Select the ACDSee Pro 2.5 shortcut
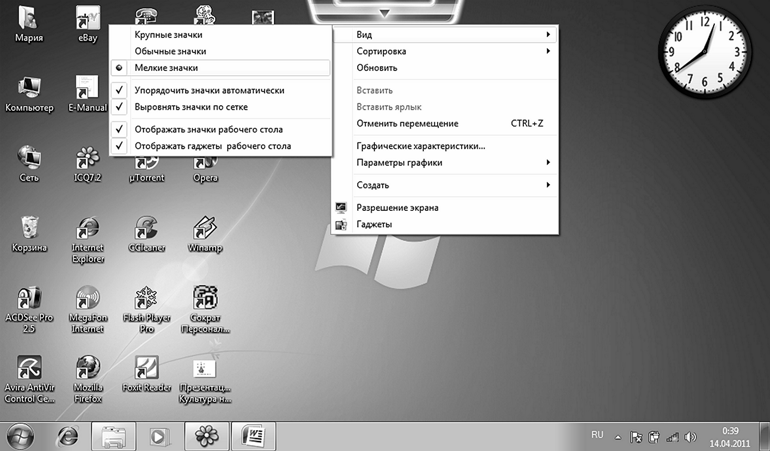This screenshot has width=770, height=451. pos(28,299)
